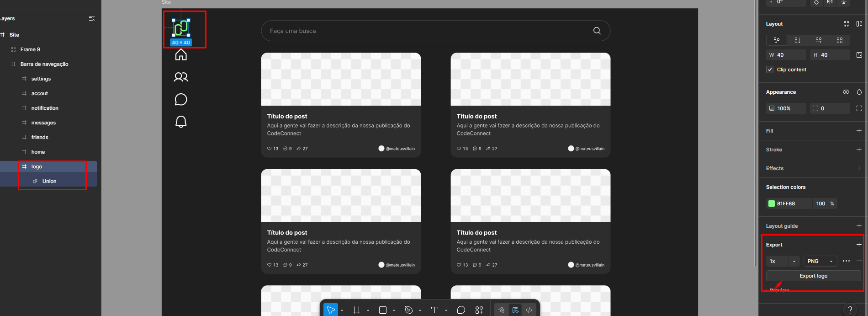Switch to Design mode icon
The width and height of the screenshot is (868, 316).
tap(515, 310)
